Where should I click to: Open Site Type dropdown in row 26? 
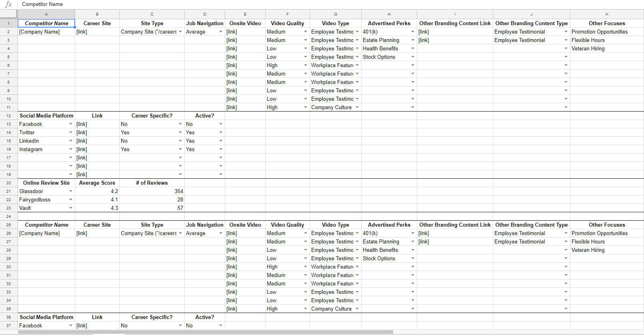point(180,233)
